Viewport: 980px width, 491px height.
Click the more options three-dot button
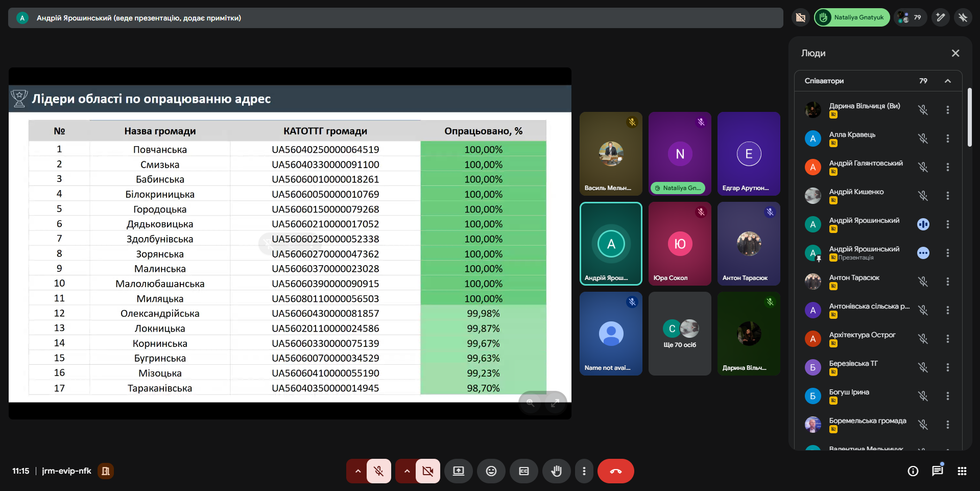584,471
